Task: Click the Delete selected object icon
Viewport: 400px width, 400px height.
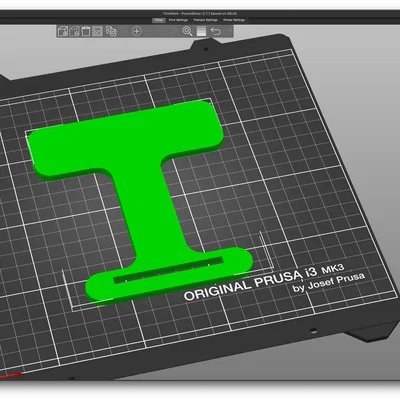Action: (x=75, y=31)
